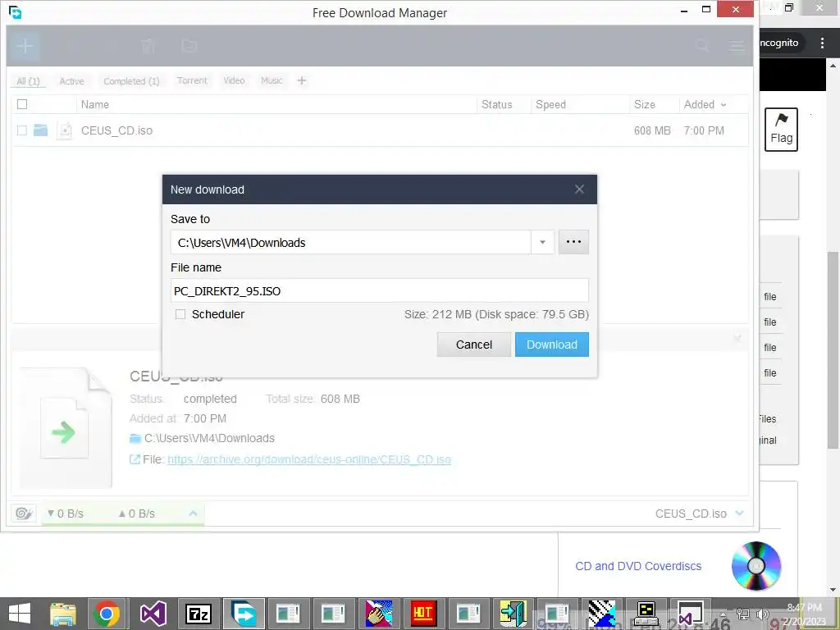Click the network icon in system tray
The width and height of the screenshot is (840, 630).
pyautogui.click(x=743, y=614)
